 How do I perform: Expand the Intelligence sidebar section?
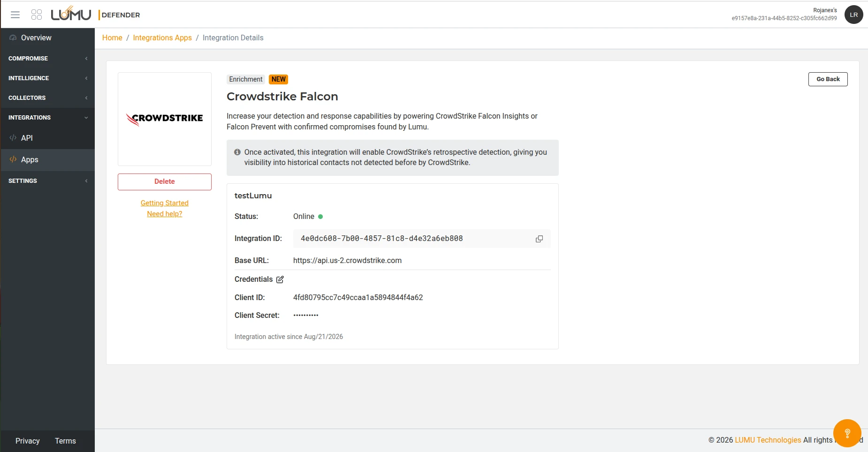click(47, 78)
